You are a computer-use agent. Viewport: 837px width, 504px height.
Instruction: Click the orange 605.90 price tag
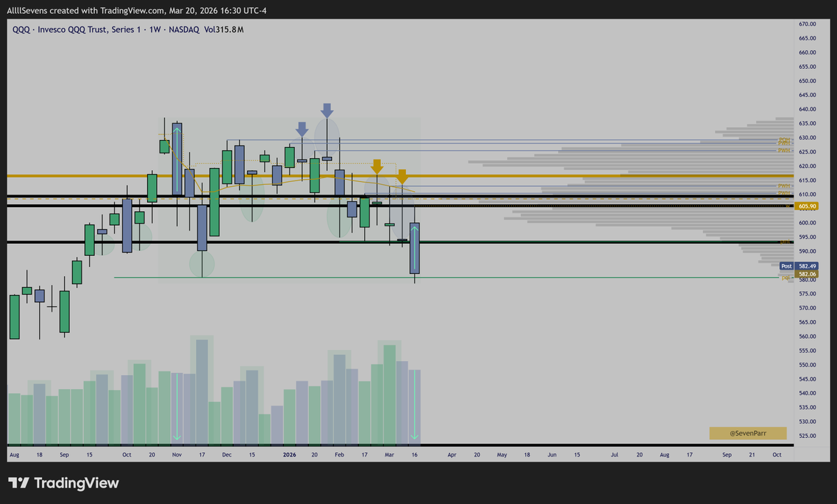806,206
